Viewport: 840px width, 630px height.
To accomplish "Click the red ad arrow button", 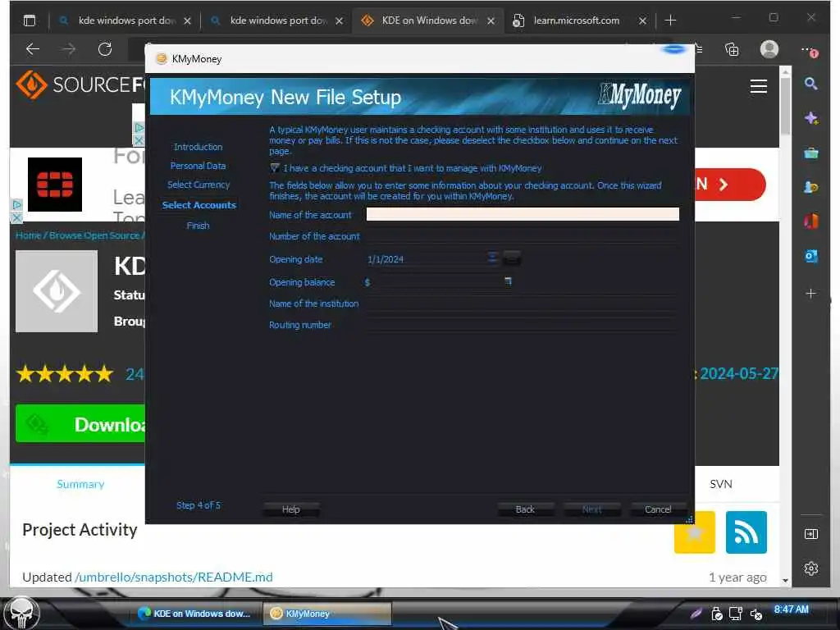I will (731, 185).
